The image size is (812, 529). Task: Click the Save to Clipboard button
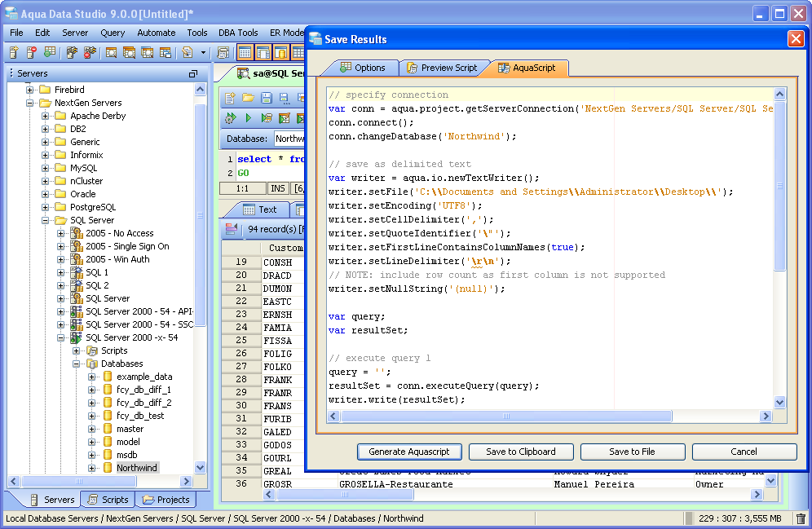(520, 452)
